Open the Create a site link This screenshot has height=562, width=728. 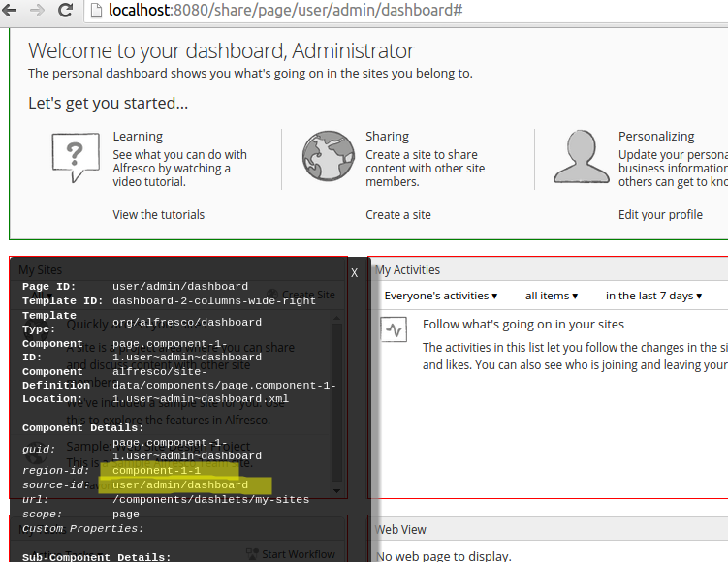tap(397, 215)
